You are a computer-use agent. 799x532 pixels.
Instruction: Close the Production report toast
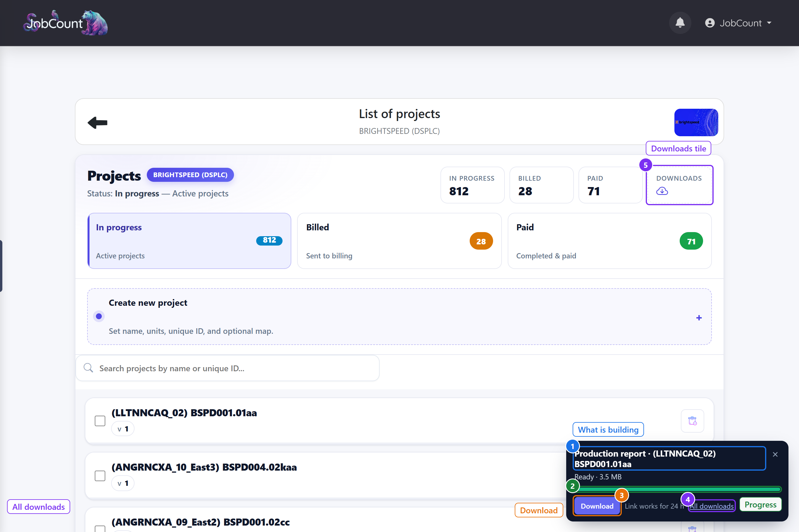tap(775, 454)
